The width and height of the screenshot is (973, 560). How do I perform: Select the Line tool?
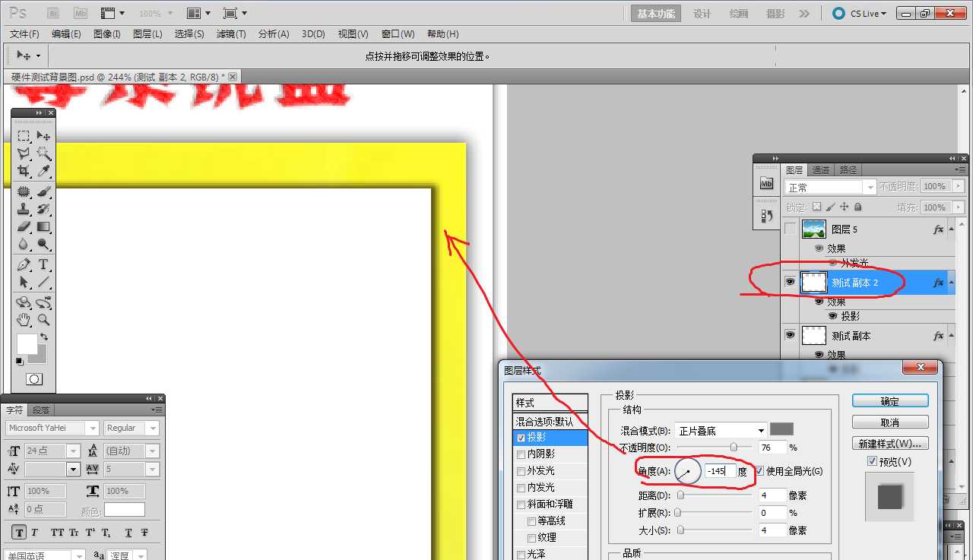pos(44,282)
